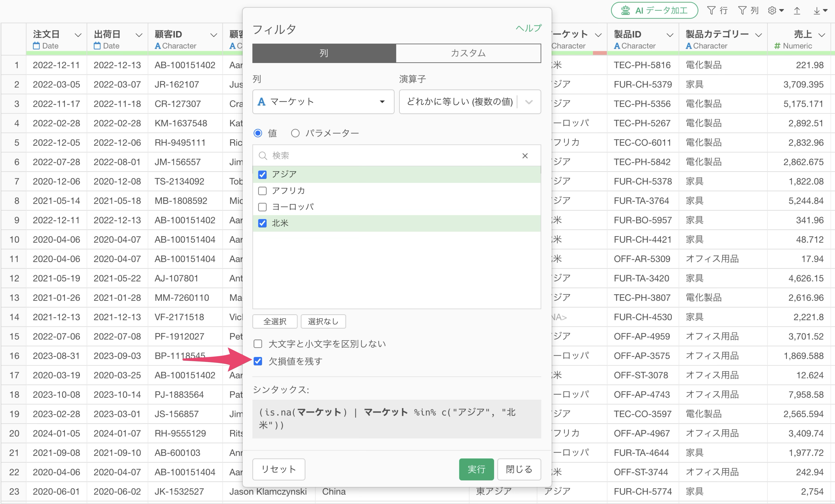The height and width of the screenshot is (504, 835).
Task: Open the 注文日 column header menu
Action: click(x=78, y=35)
